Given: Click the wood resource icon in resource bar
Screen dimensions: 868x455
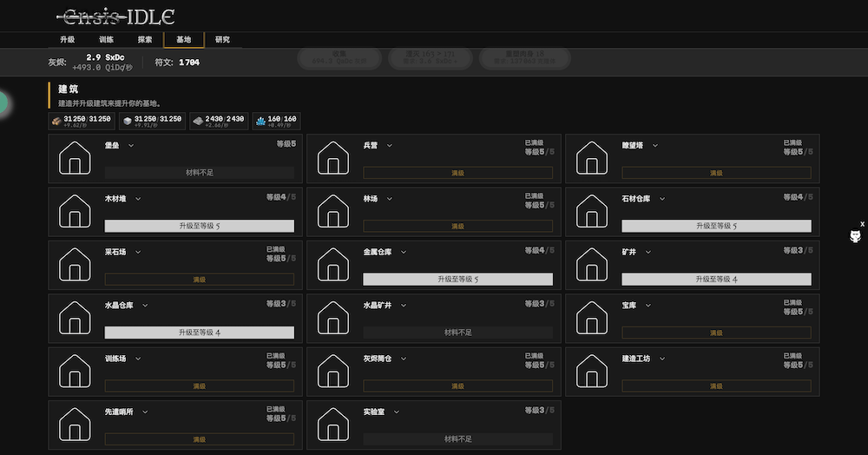Looking at the screenshot, I should [x=56, y=122].
